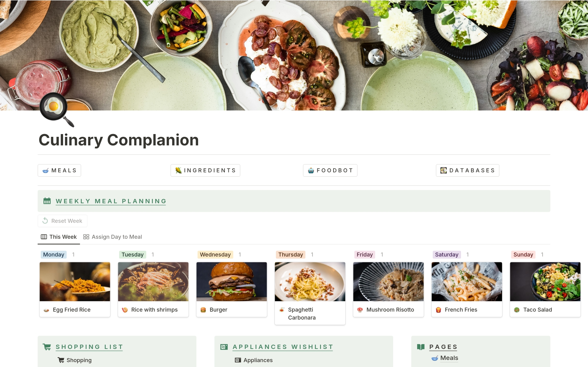
Task: Click the Reset Week button
Action: click(62, 221)
